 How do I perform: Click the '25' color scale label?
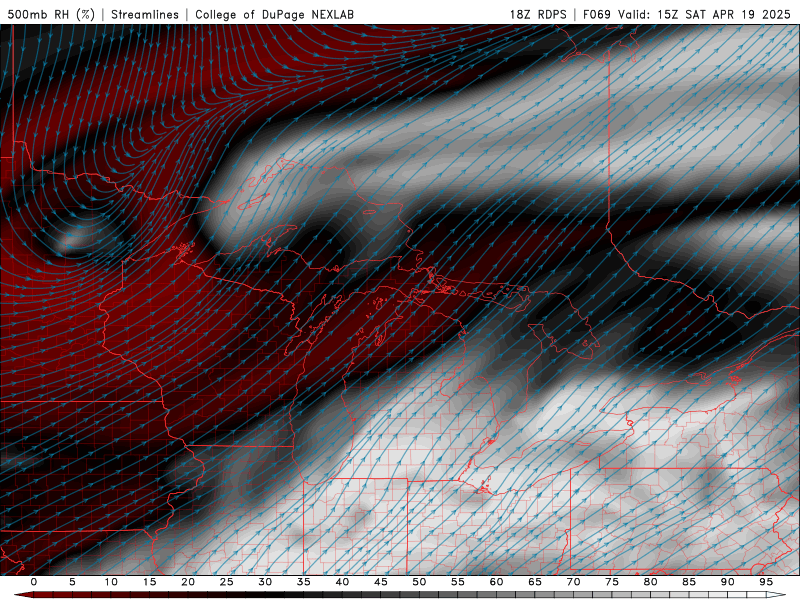click(227, 582)
